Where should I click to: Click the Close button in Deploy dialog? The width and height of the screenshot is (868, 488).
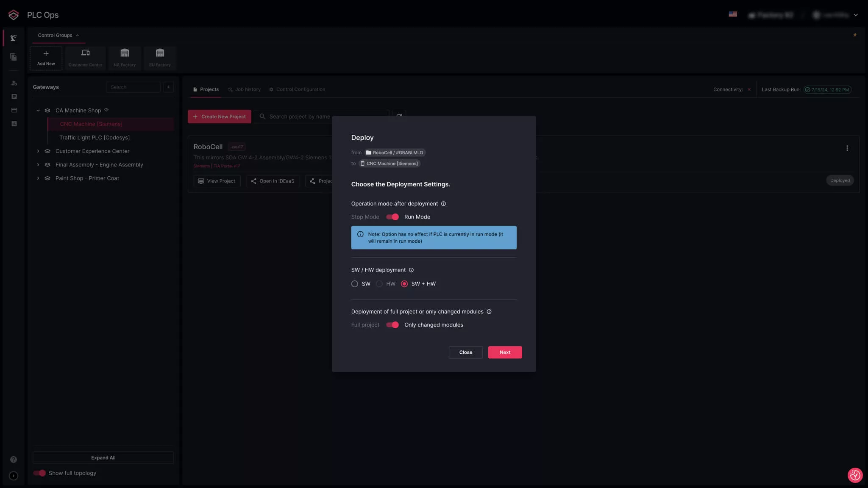click(x=465, y=352)
